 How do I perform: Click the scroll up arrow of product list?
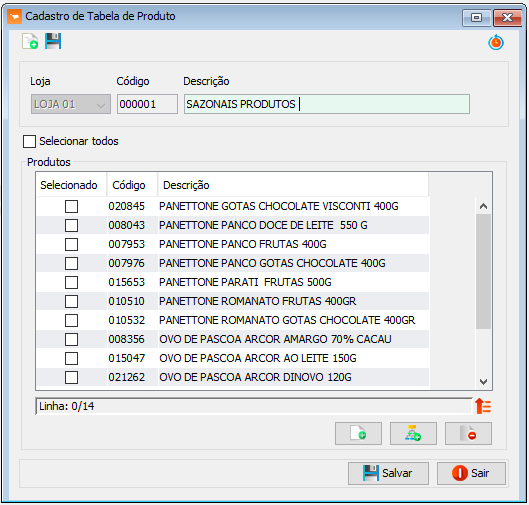[x=483, y=206]
